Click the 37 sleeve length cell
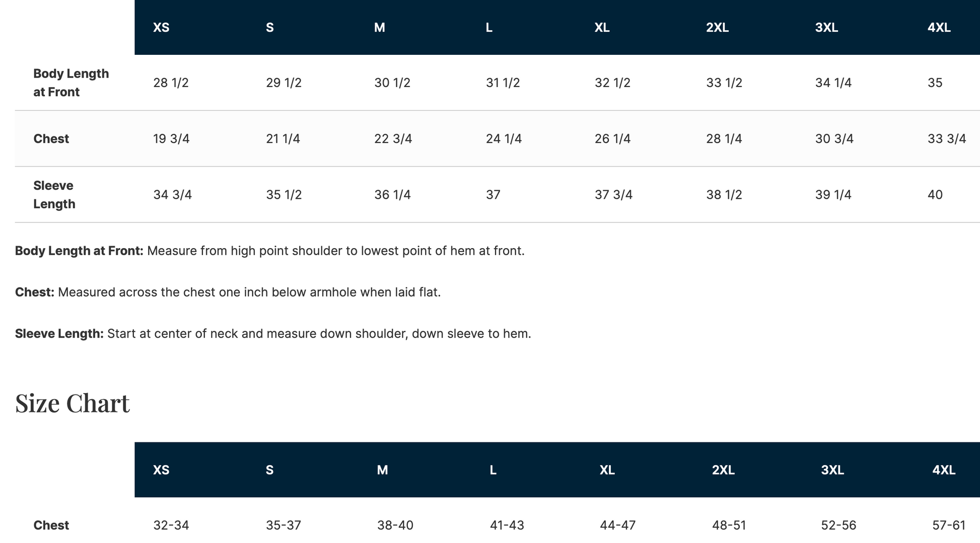The width and height of the screenshot is (980, 543). 493,195
